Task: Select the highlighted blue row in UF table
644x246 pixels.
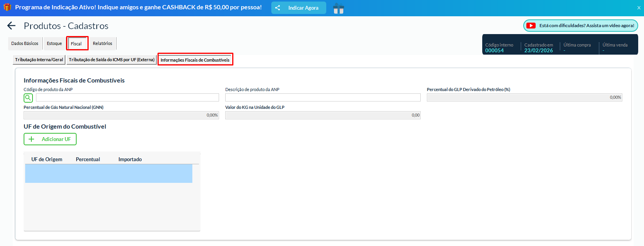Action: tap(109, 174)
